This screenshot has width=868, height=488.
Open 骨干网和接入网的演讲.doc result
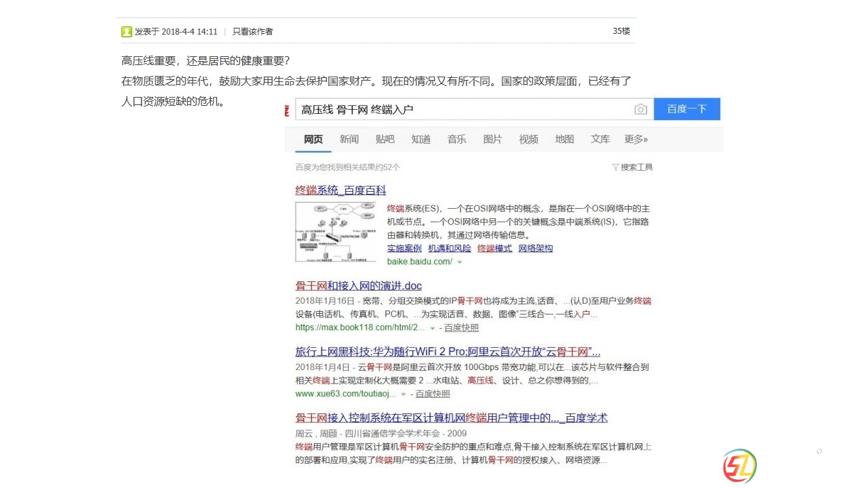click(358, 285)
